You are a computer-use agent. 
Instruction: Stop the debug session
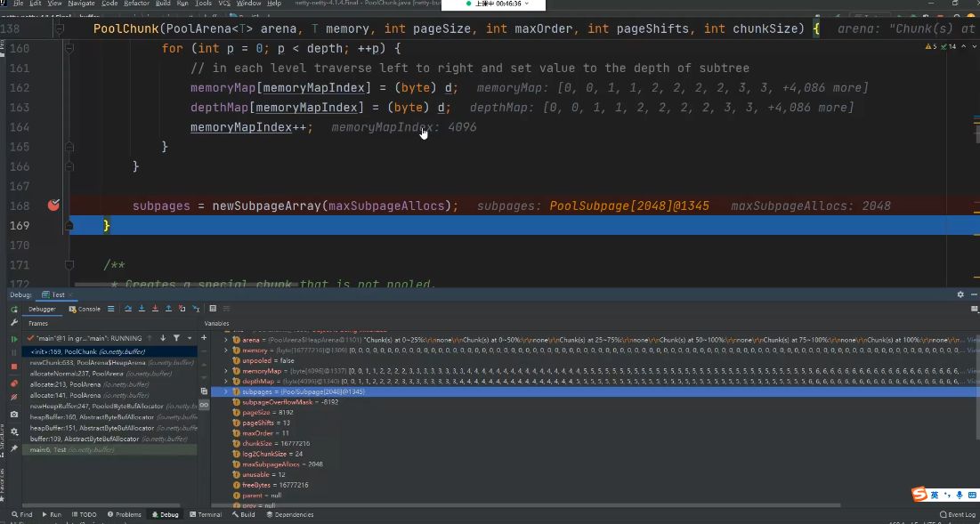coord(13,366)
